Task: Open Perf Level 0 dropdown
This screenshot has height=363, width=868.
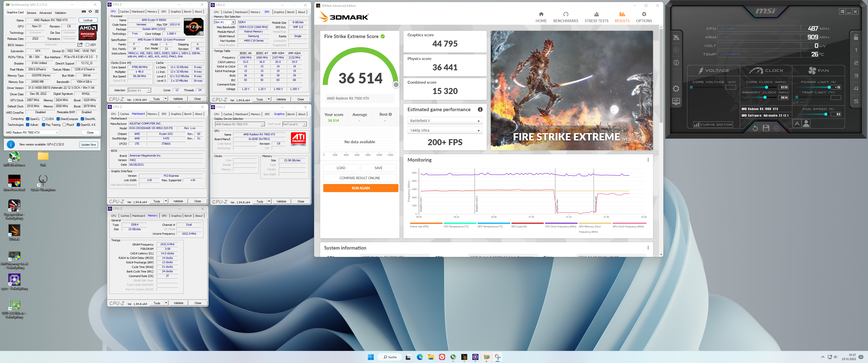Action: [294, 124]
